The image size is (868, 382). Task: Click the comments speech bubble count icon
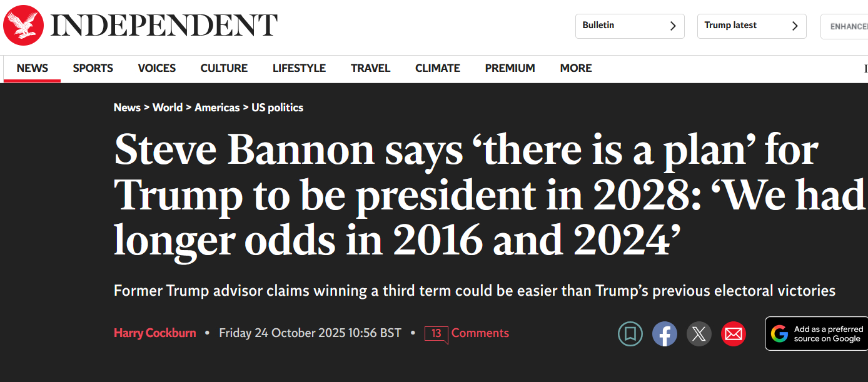point(436,334)
